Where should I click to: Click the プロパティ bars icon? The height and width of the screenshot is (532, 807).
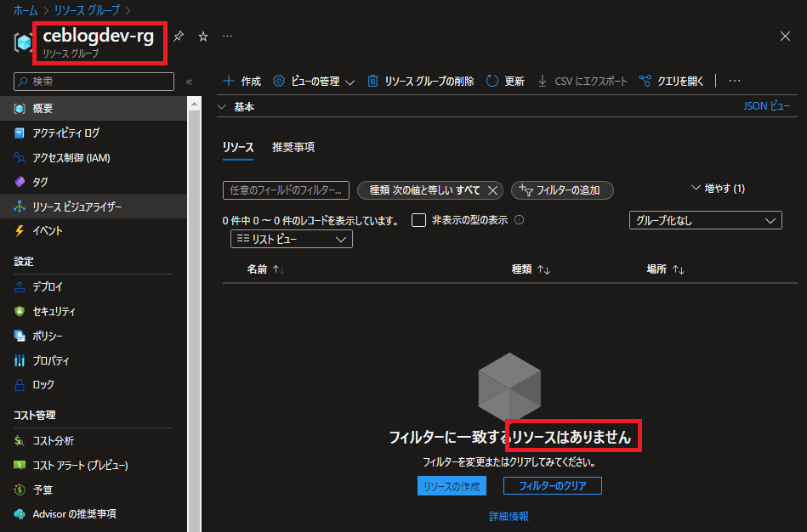point(20,360)
